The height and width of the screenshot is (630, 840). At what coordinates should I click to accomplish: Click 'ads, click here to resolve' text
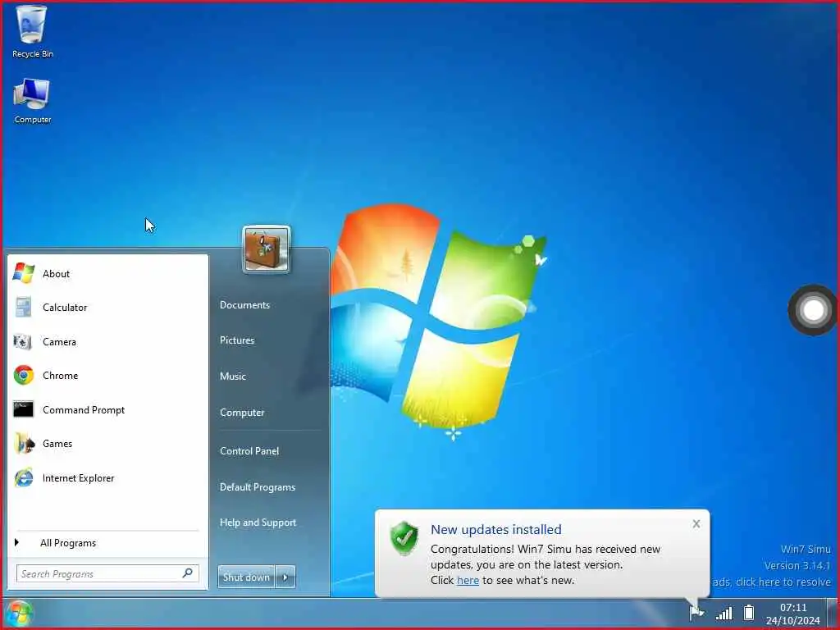[771, 582]
